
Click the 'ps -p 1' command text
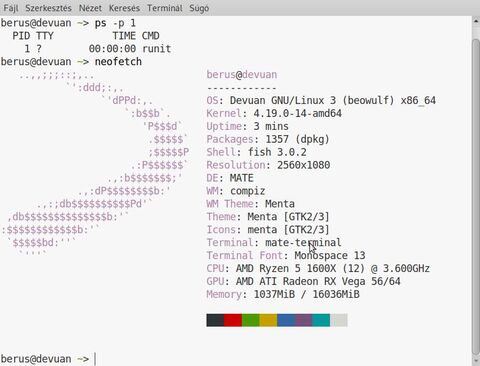[x=115, y=23]
